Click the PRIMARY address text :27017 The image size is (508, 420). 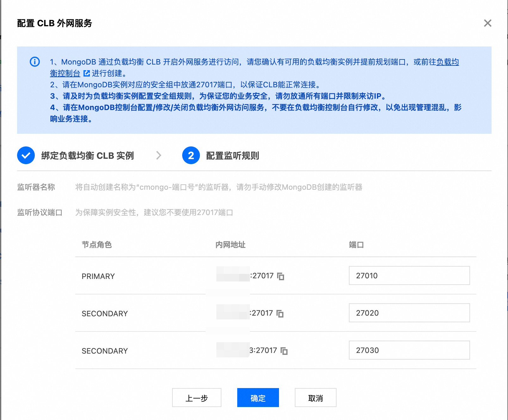(x=262, y=276)
